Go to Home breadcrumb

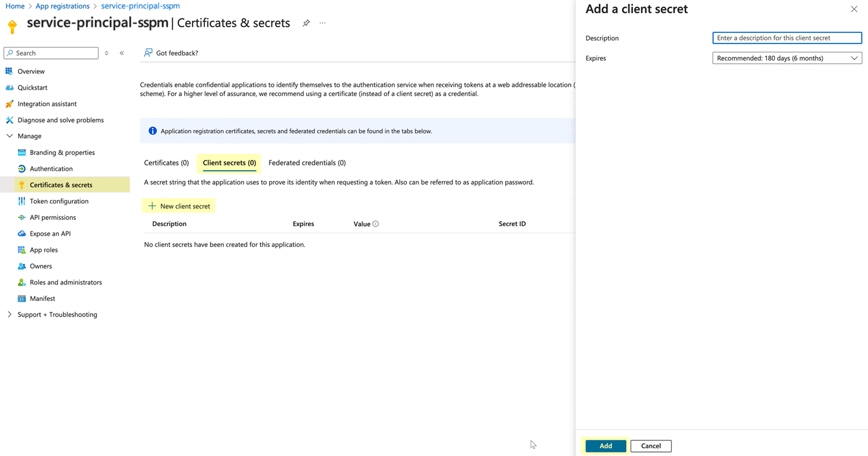pyautogui.click(x=15, y=6)
